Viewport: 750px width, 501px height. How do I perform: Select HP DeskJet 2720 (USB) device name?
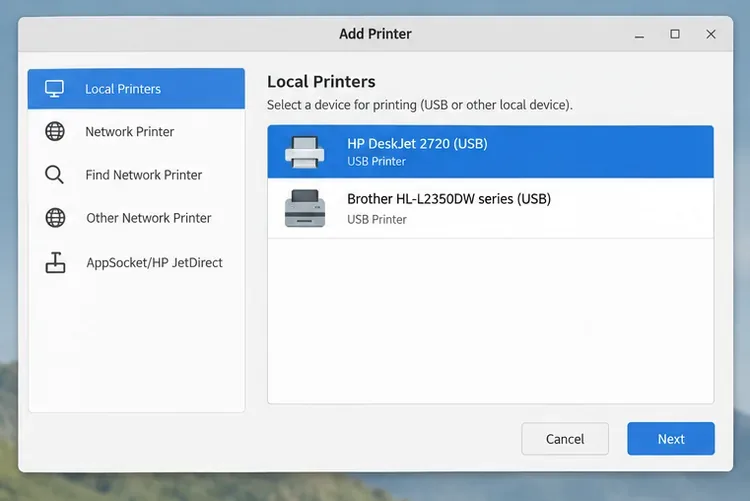(x=417, y=144)
